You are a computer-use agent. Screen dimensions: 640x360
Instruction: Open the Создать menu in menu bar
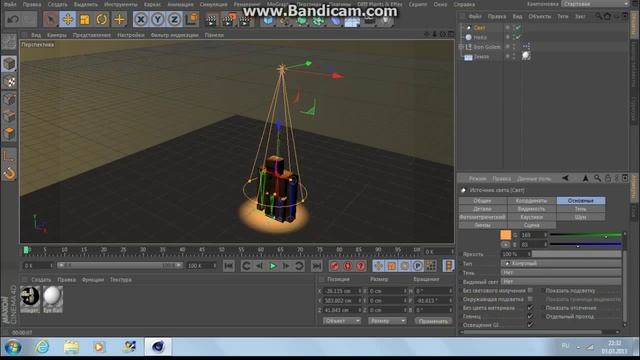coord(58,4)
